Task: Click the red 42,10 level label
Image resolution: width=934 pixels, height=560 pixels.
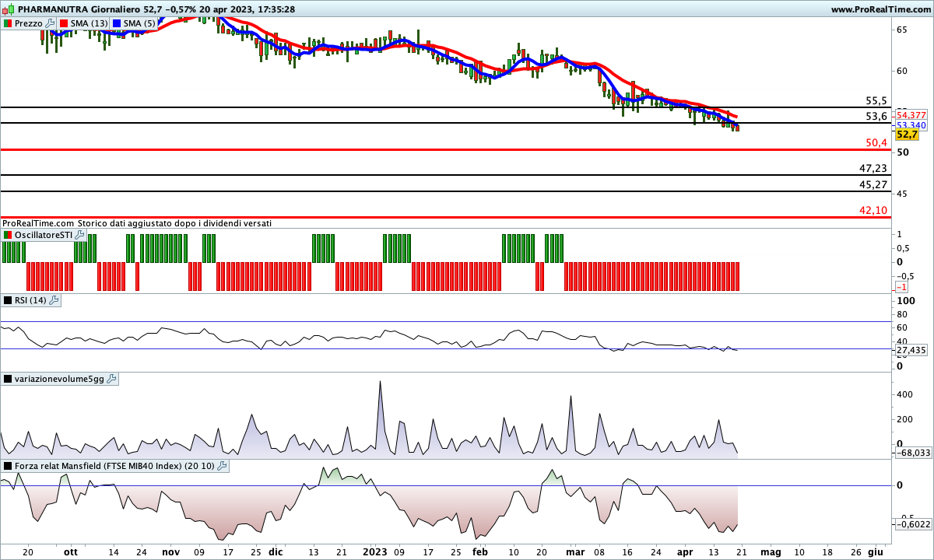Action: pyautogui.click(x=873, y=211)
